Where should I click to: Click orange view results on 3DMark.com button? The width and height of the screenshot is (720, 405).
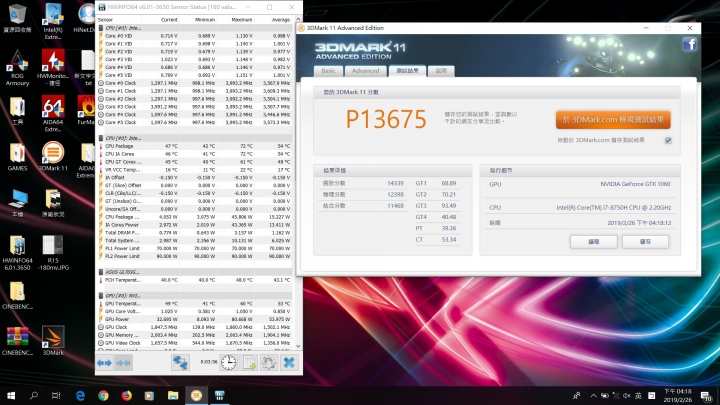pyautogui.click(x=613, y=120)
